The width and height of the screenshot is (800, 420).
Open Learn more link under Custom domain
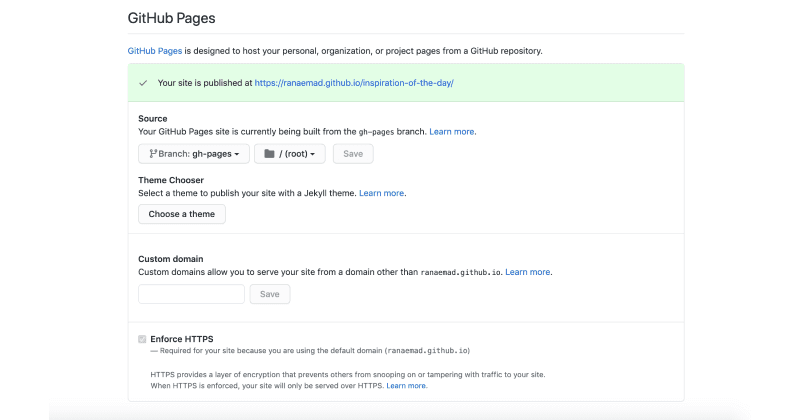528,272
